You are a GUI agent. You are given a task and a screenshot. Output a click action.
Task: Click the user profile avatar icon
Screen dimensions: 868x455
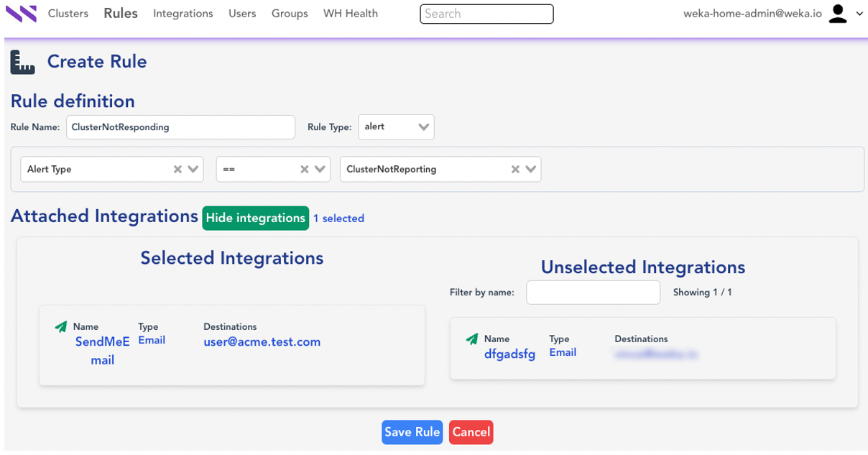[x=838, y=14]
